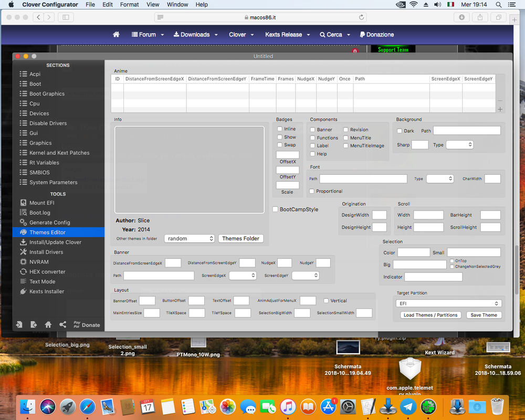Open the NVRAM chip icon
The width and height of the screenshot is (525, 420).
23,261
